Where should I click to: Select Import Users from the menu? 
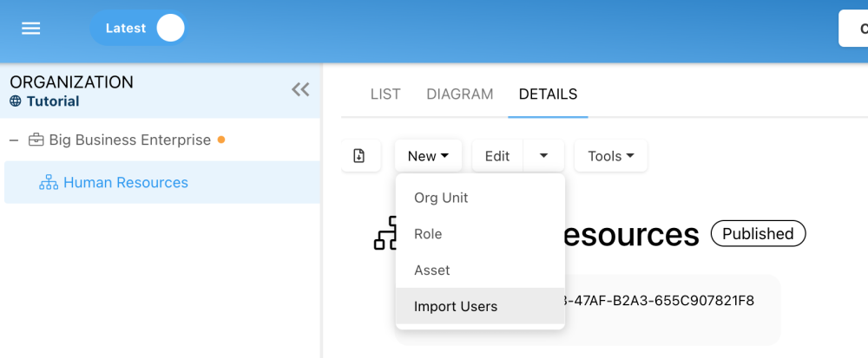pos(456,307)
